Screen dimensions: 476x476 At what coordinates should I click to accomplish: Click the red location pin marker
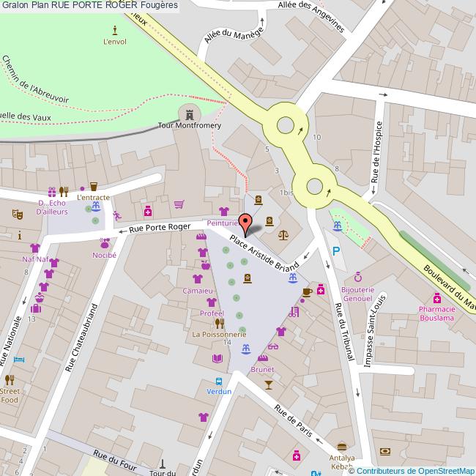tap(245, 223)
